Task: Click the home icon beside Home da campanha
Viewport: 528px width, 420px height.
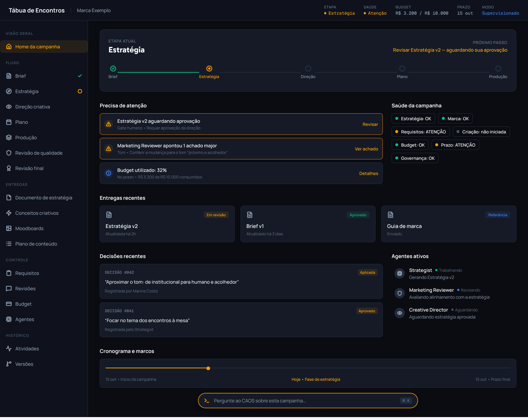Action: point(9,47)
